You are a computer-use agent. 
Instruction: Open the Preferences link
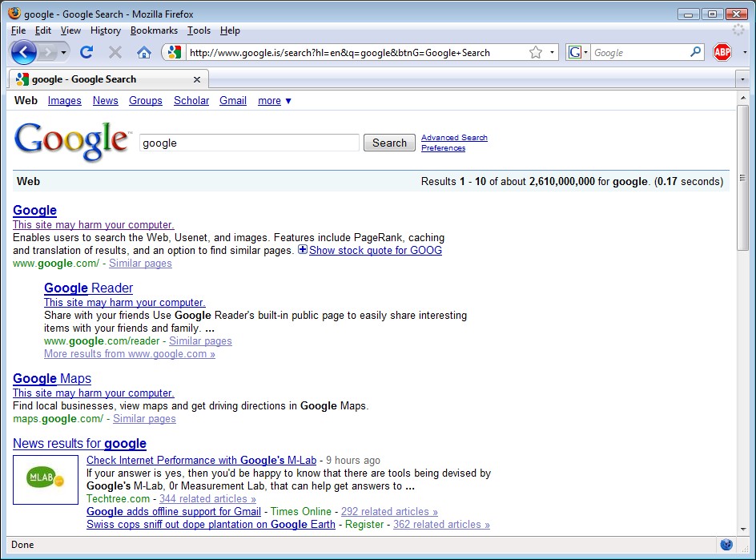[x=443, y=148]
